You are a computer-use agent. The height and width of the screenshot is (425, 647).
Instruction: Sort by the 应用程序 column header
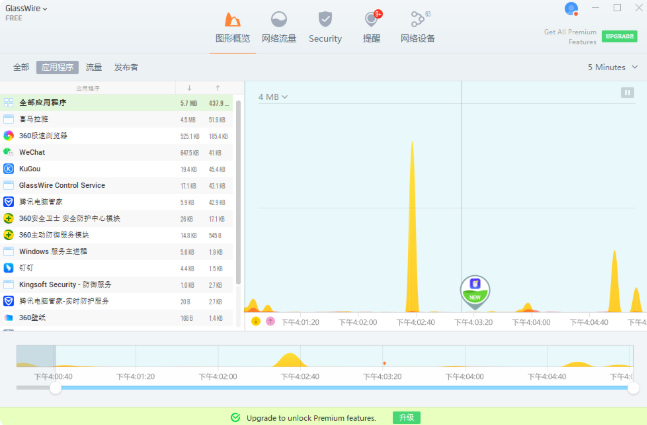point(88,88)
